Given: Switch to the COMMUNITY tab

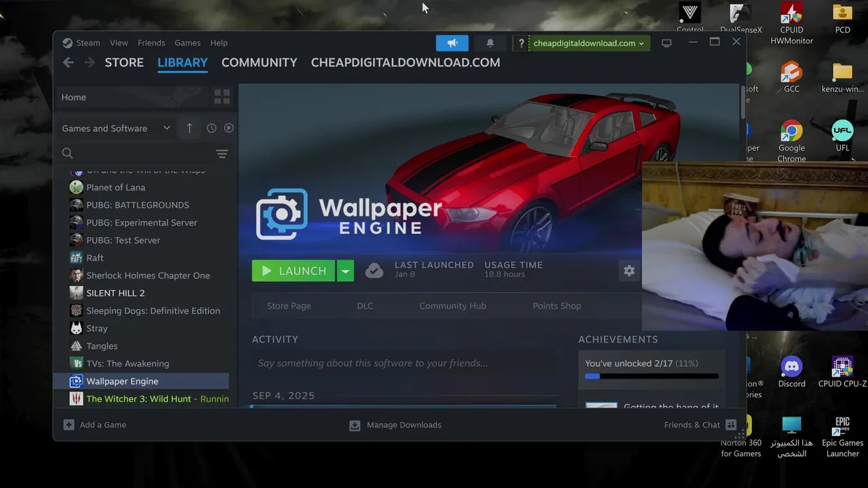Looking at the screenshot, I should coord(259,62).
